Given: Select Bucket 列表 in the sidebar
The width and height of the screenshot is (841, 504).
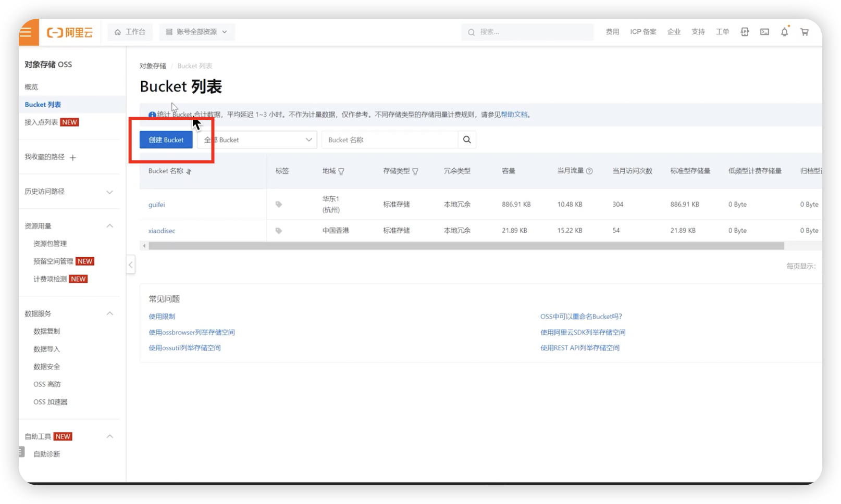Looking at the screenshot, I should point(43,105).
